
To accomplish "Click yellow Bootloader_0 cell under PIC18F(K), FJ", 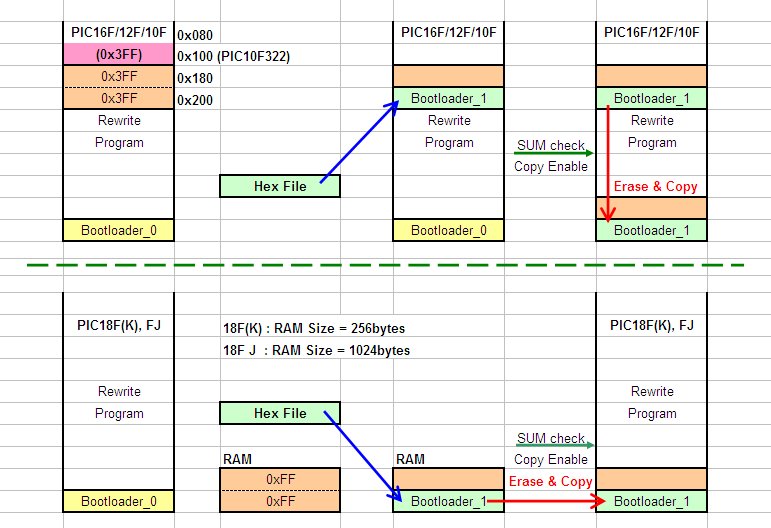I will coord(118,501).
